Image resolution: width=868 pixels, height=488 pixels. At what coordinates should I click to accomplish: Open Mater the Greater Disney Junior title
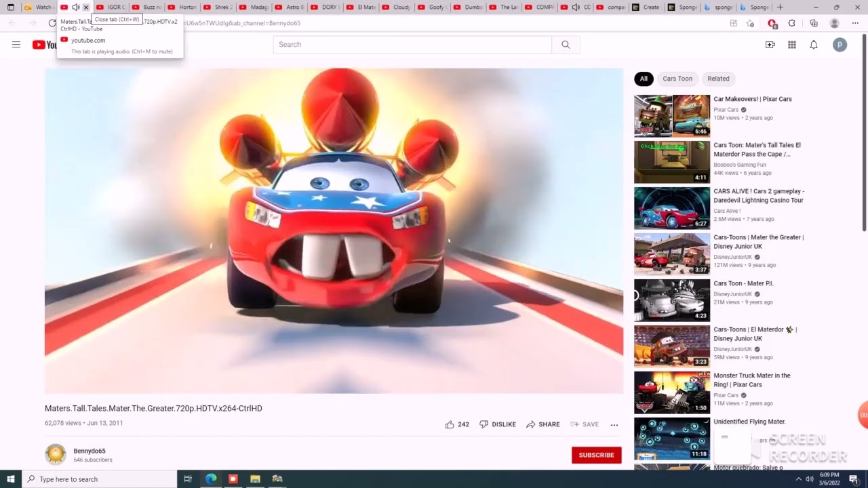[x=759, y=242]
